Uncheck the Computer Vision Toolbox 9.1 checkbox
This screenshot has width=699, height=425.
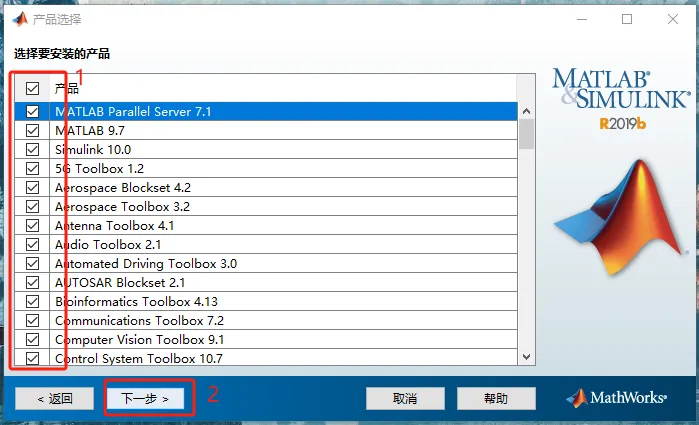click(32, 340)
